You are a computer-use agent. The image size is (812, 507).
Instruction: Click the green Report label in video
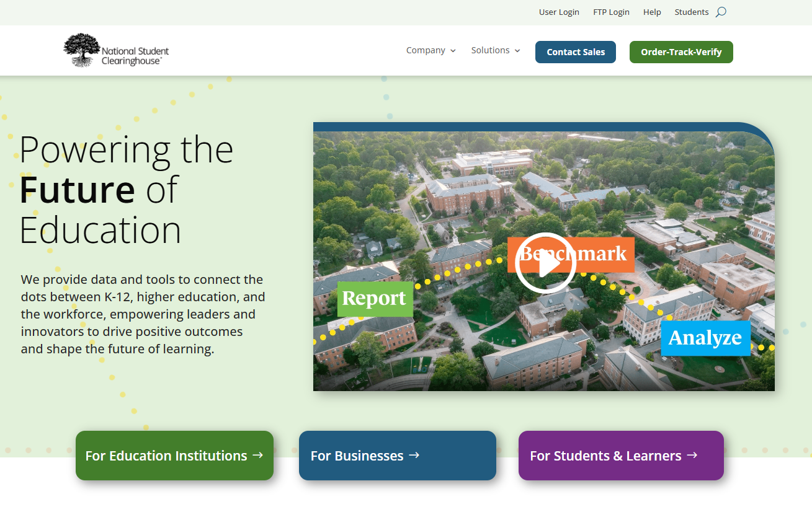375,299
